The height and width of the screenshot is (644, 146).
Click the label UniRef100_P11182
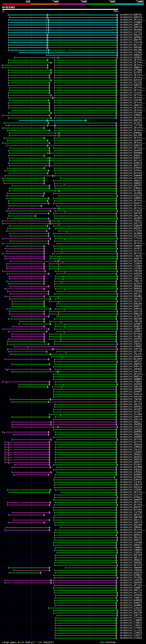[131, 82]
